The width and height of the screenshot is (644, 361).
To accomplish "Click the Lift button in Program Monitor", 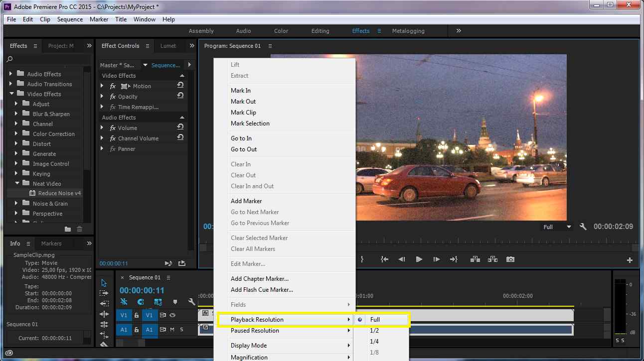I will point(475,259).
